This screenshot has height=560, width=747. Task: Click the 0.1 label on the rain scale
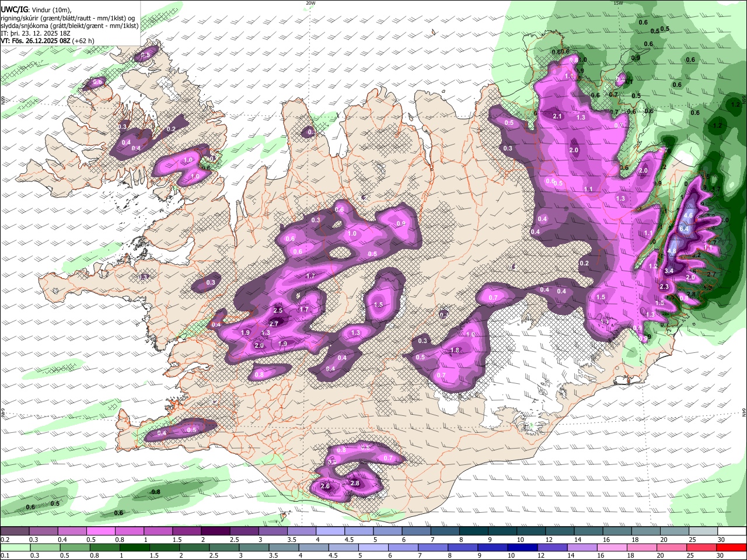click(5, 555)
